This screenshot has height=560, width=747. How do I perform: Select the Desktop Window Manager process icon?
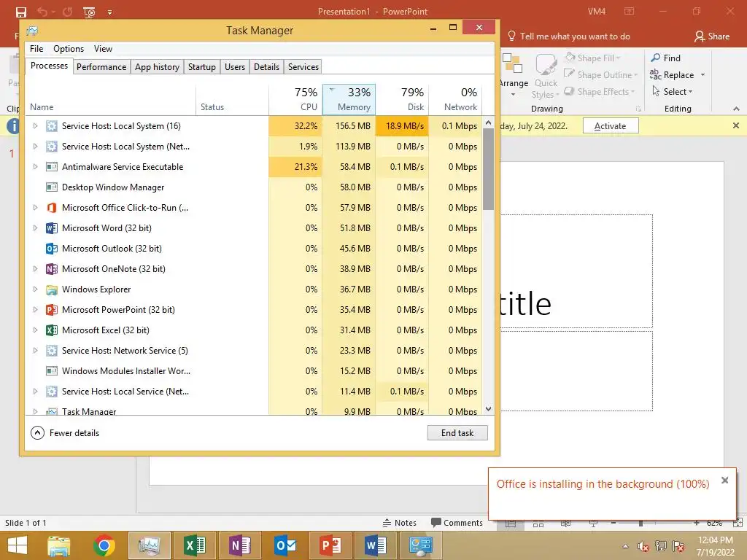[x=52, y=187]
